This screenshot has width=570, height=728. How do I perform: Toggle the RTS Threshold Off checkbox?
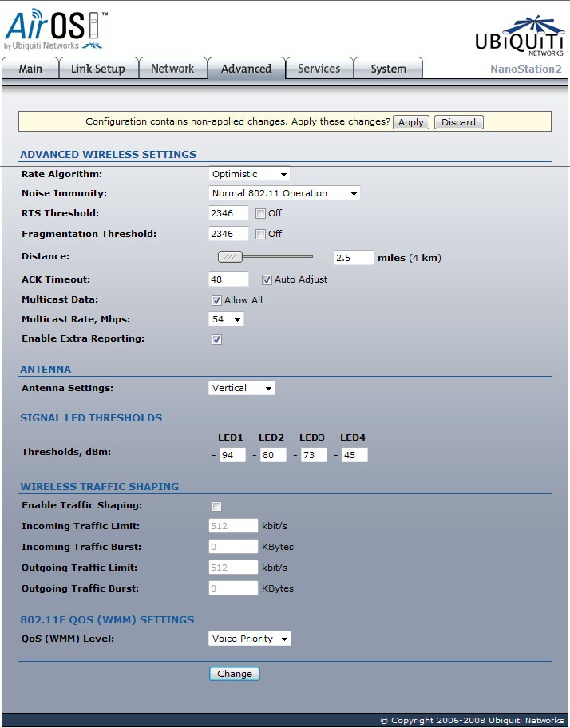(261, 213)
